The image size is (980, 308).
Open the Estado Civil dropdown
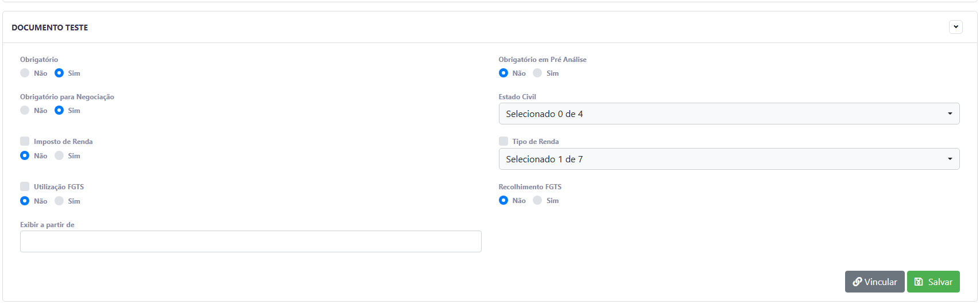point(729,114)
